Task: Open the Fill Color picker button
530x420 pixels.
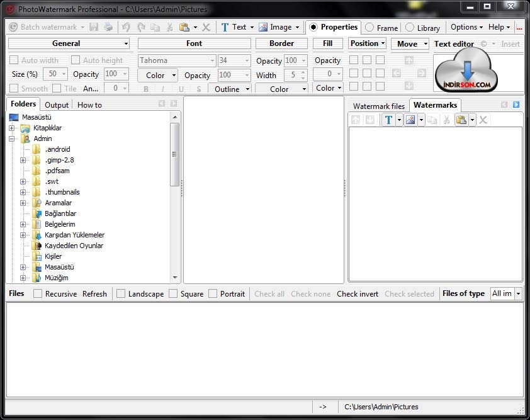Action: [x=328, y=88]
